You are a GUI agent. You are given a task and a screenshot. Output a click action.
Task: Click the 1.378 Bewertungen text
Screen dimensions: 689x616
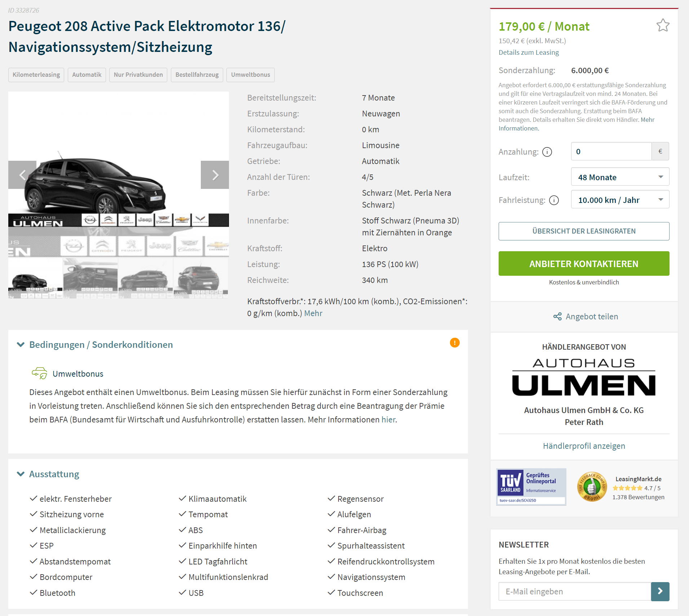[x=638, y=497]
